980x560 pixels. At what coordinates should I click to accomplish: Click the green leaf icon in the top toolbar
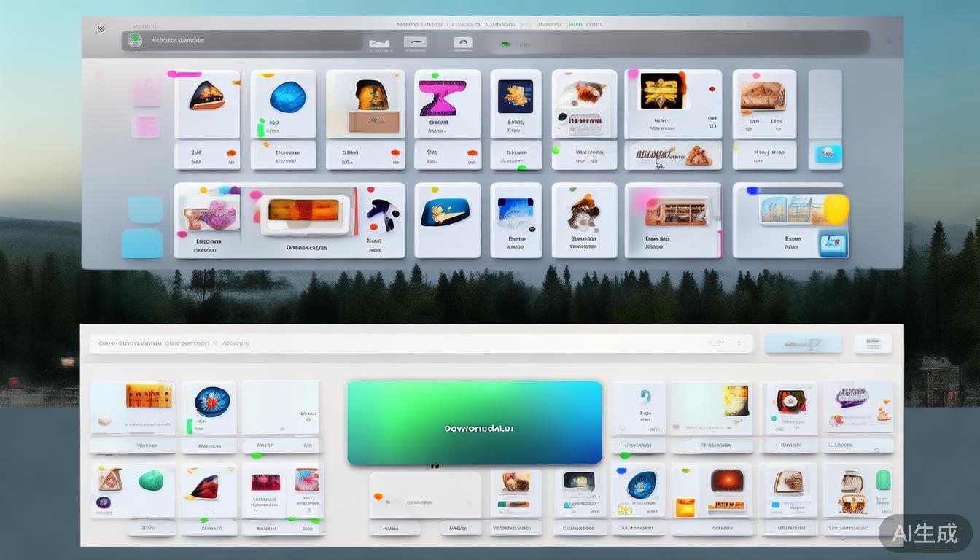tap(505, 44)
